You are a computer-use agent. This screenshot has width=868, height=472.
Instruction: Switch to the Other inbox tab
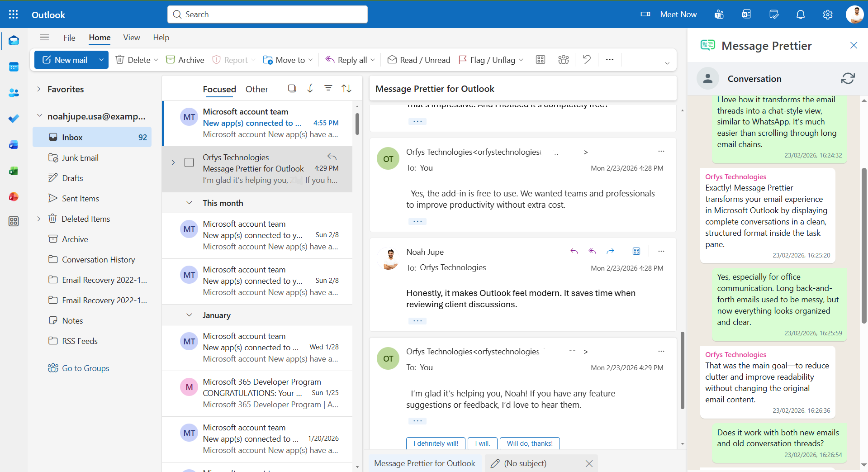coord(257,89)
